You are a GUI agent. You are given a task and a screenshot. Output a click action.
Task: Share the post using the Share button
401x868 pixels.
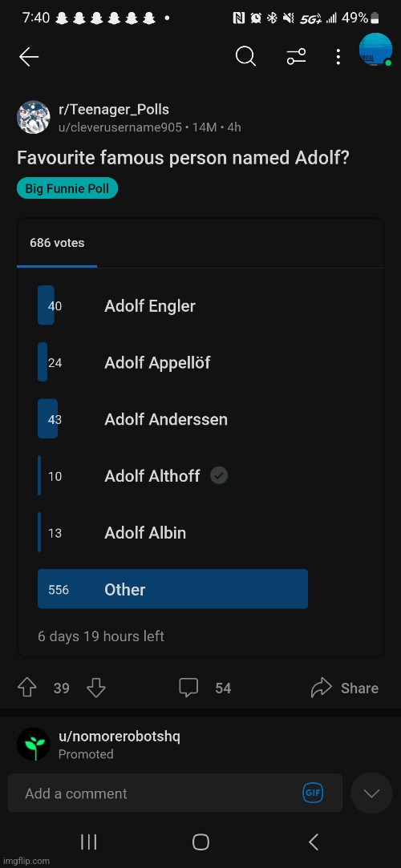(345, 688)
